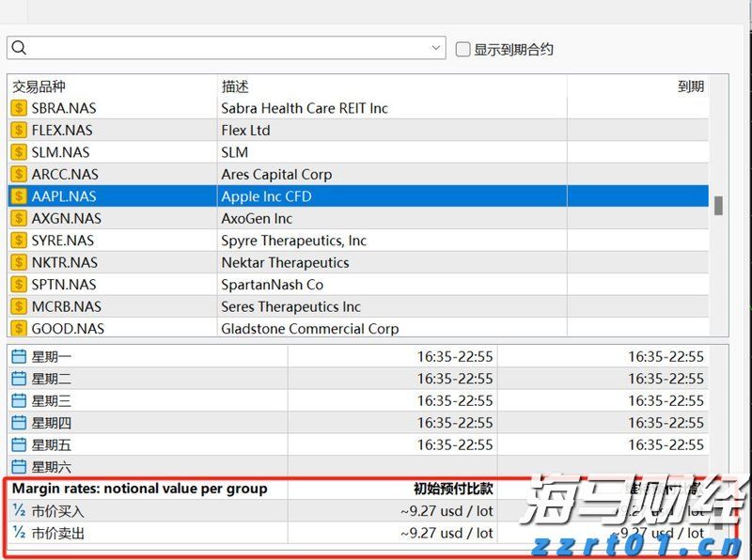Click the dollar icon next to MCRB.NAS

click(x=19, y=306)
